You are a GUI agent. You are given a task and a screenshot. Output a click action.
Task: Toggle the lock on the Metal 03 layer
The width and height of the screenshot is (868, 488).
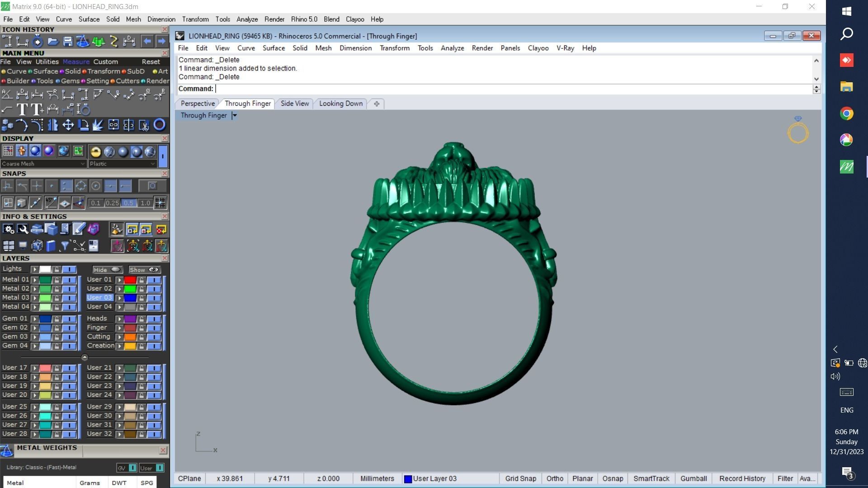(57, 298)
